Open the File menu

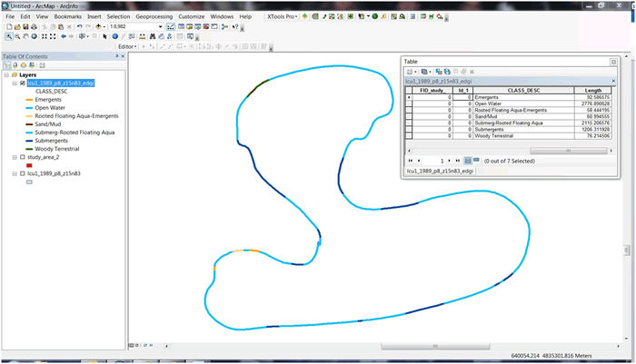pyautogui.click(x=10, y=16)
